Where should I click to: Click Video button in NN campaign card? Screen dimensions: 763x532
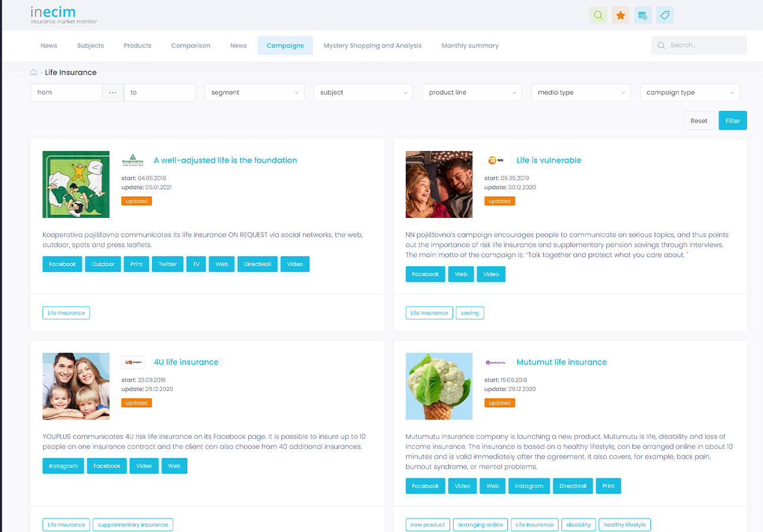click(491, 274)
